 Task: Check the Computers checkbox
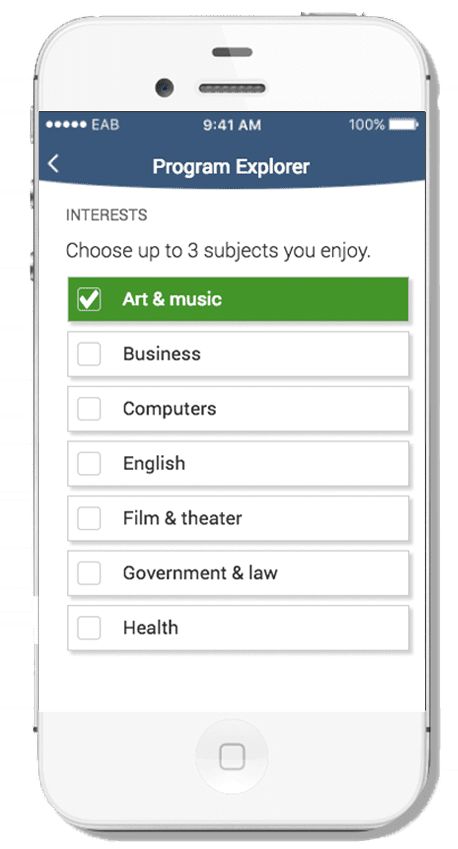(x=89, y=409)
